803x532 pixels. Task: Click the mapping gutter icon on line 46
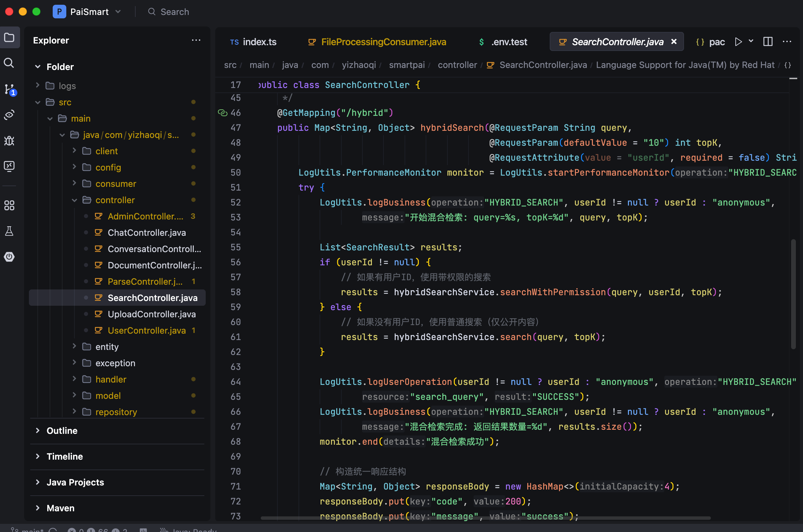coord(222,113)
